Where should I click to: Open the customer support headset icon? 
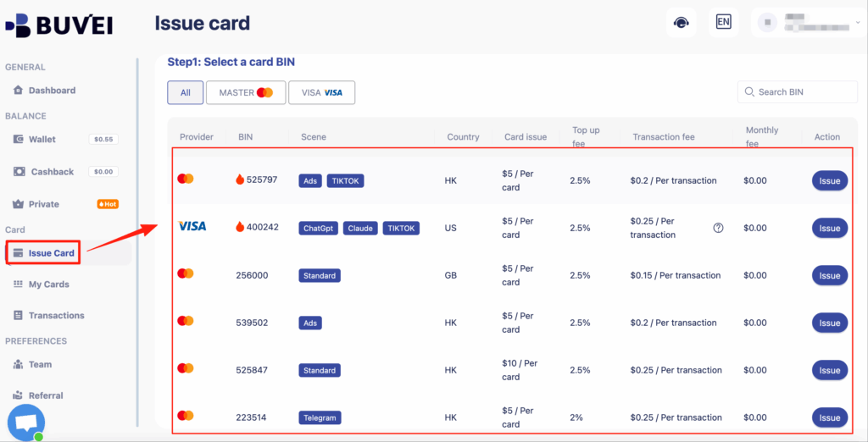(x=681, y=23)
